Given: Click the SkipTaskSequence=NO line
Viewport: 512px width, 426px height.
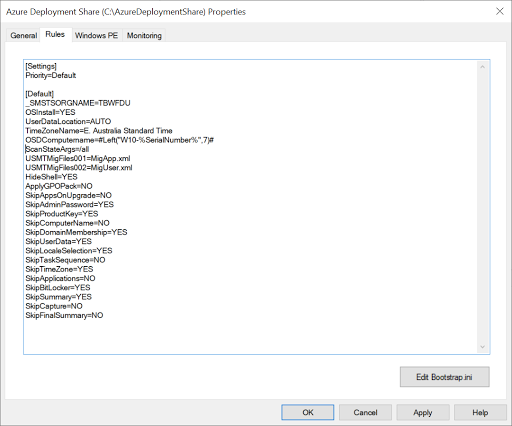Looking at the screenshot, I should (65, 260).
